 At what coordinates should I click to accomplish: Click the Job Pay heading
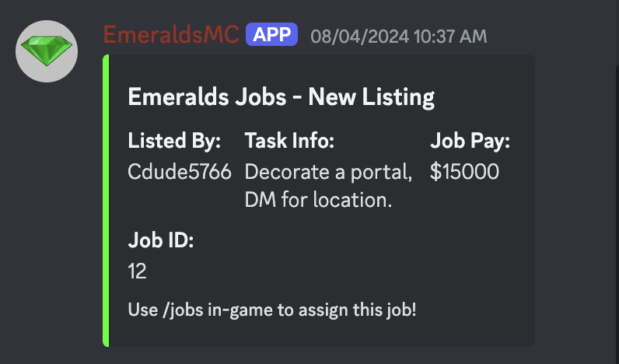click(470, 141)
